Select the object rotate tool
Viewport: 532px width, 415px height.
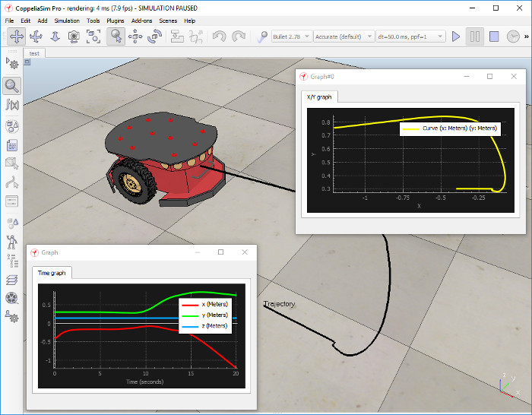(x=154, y=36)
